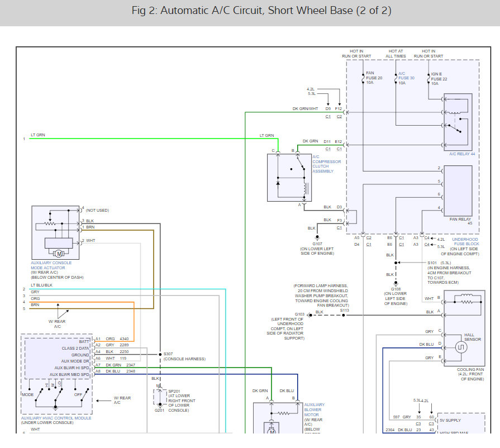The height and width of the screenshot is (448, 500).
Task: Click the Fan Relay 45 box
Action: [x=458, y=190]
